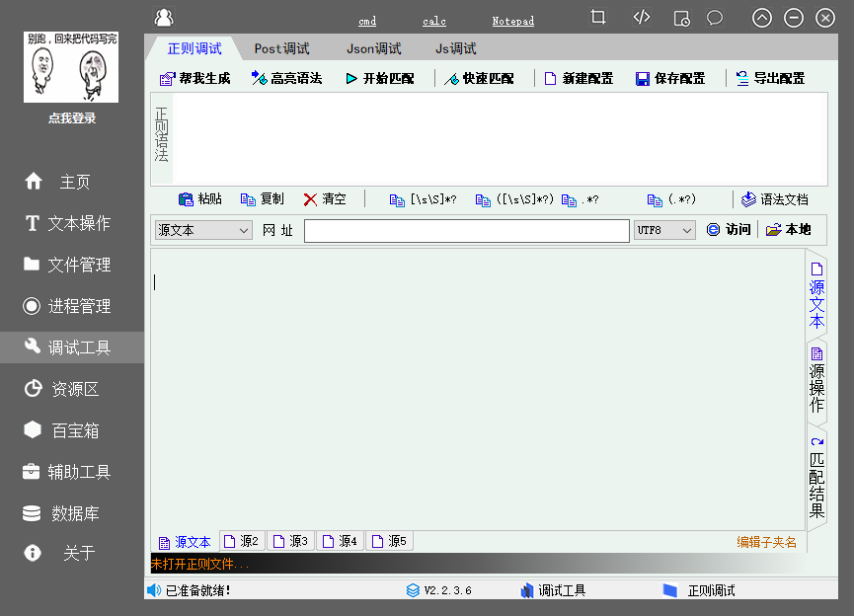This screenshot has height=616, width=854.
Task: Clear the regex with 清空
Action: click(325, 199)
